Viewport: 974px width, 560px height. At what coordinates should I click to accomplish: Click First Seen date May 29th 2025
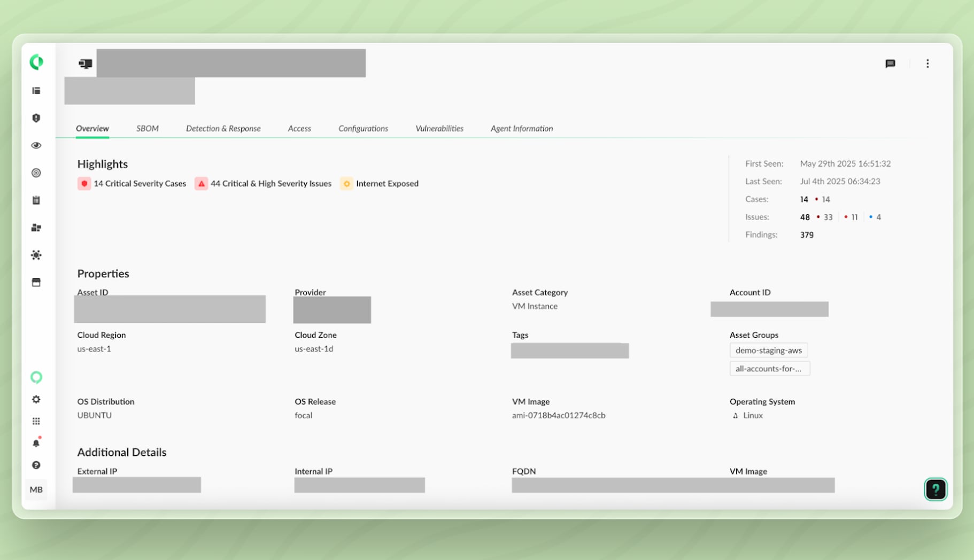[845, 164]
